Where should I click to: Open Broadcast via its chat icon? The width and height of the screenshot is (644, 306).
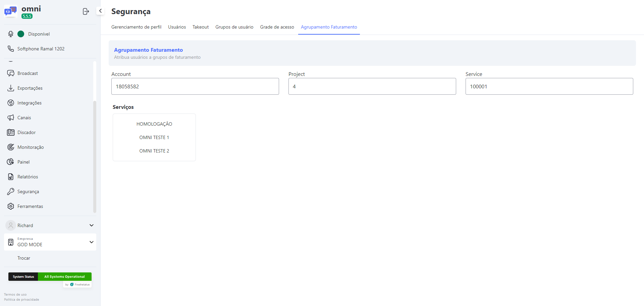[11, 73]
